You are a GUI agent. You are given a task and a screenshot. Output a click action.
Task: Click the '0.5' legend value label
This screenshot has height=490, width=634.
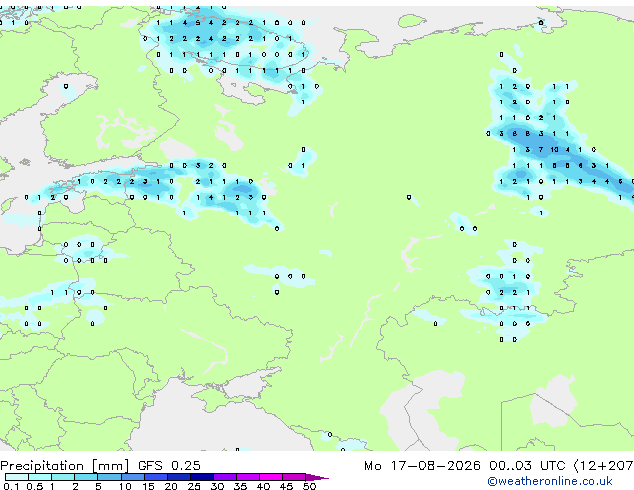tap(34, 486)
